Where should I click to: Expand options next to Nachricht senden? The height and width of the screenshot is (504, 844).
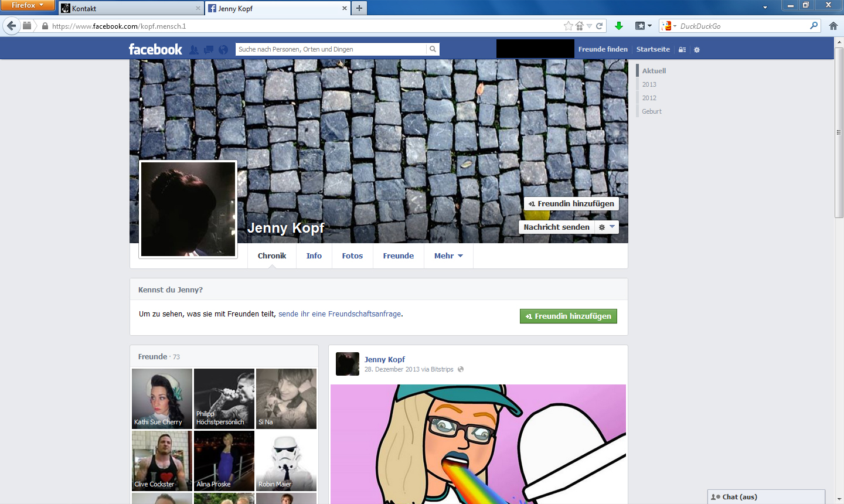pyautogui.click(x=607, y=227)
